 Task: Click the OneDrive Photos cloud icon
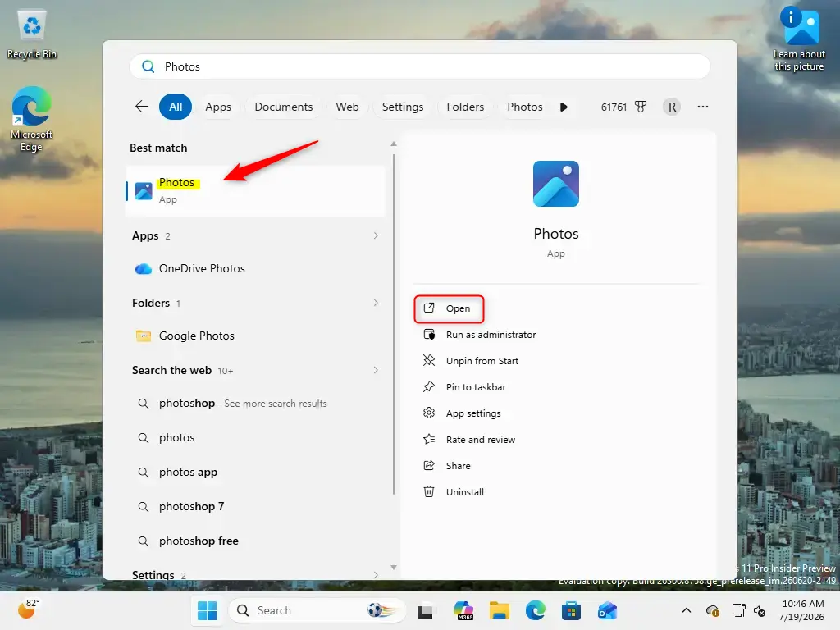click(143, 269)
